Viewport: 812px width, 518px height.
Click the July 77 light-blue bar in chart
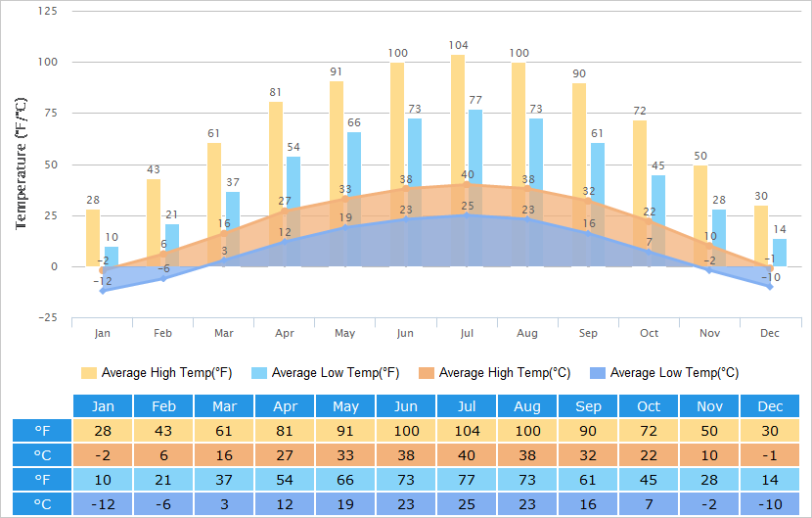pos(475,188)
